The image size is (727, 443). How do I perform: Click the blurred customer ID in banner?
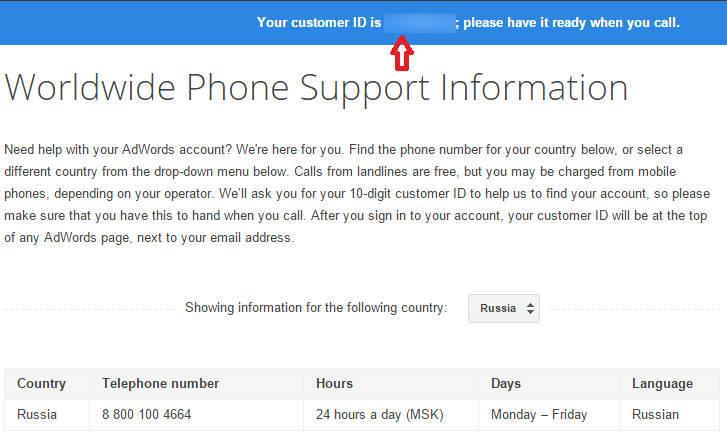420,22
